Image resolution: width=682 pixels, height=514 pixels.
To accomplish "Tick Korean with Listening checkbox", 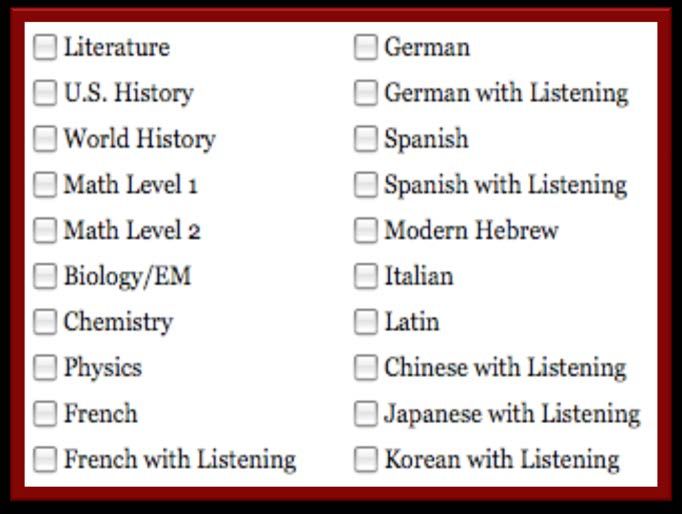I will tap(366, 460).
